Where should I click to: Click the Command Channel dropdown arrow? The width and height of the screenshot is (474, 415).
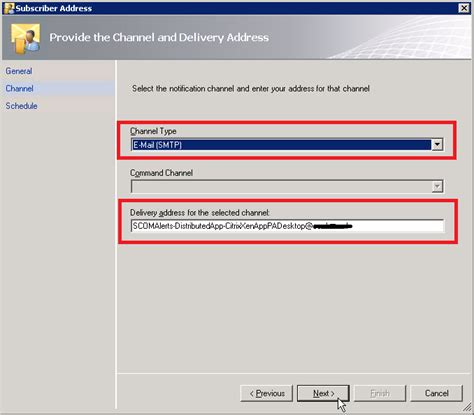point(437,186)
